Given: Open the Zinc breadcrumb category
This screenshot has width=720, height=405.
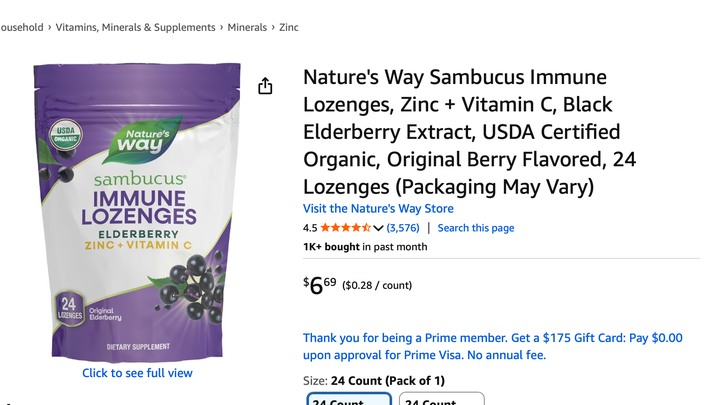Looking at the screenshot, I should [x=289, y=27].
